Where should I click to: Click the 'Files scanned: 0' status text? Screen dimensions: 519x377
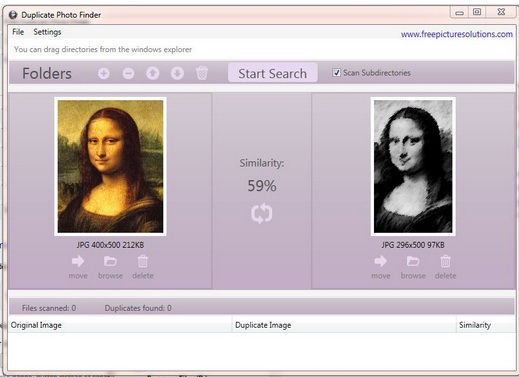(x=49, y=308)
